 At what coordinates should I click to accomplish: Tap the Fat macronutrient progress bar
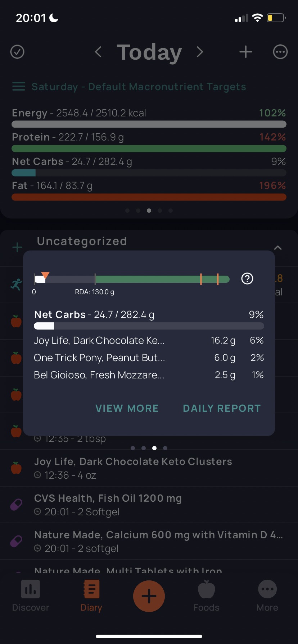tap(149, 197)
